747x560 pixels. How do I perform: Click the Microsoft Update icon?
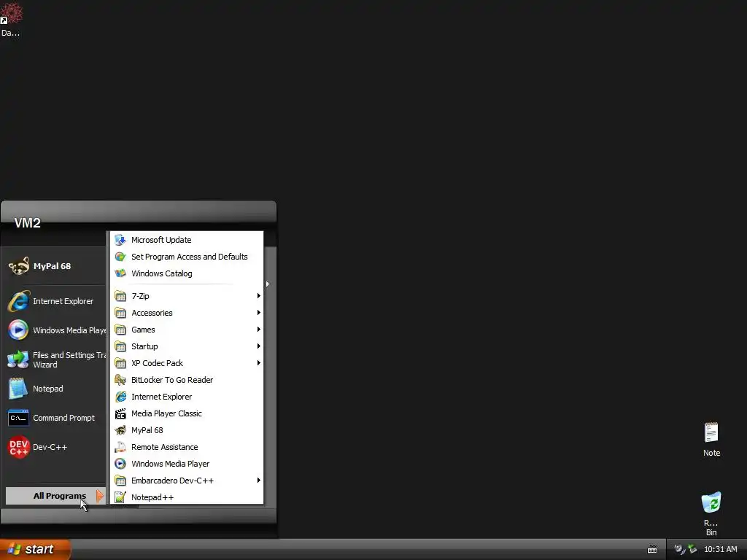tap(120, 240)
